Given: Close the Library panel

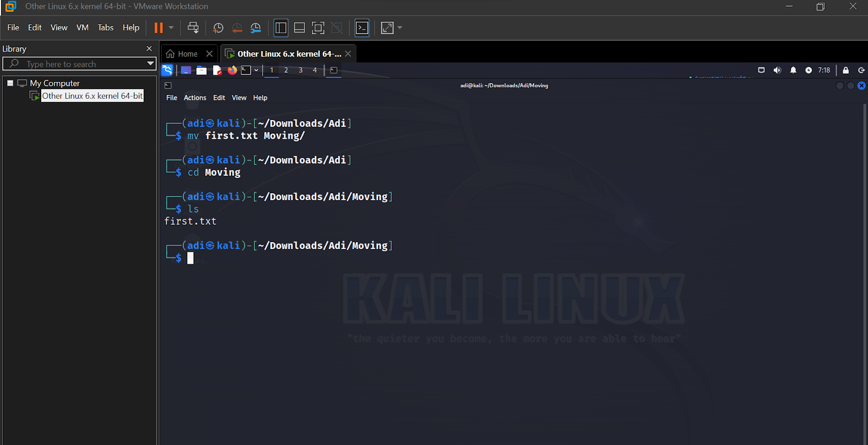Looking at the screenshot, I should [149, 48].
